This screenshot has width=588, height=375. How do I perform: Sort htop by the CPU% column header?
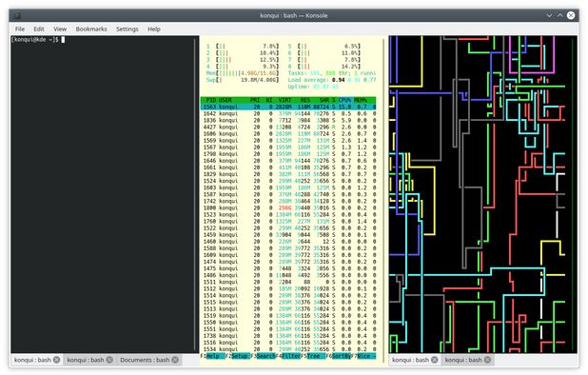tap(345, 100)
